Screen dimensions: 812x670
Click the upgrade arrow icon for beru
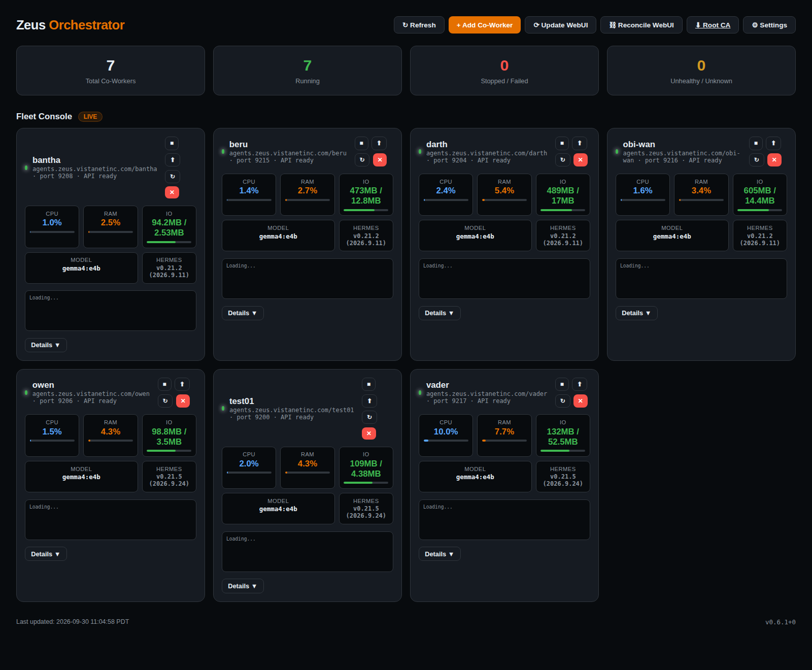[379, 143]
